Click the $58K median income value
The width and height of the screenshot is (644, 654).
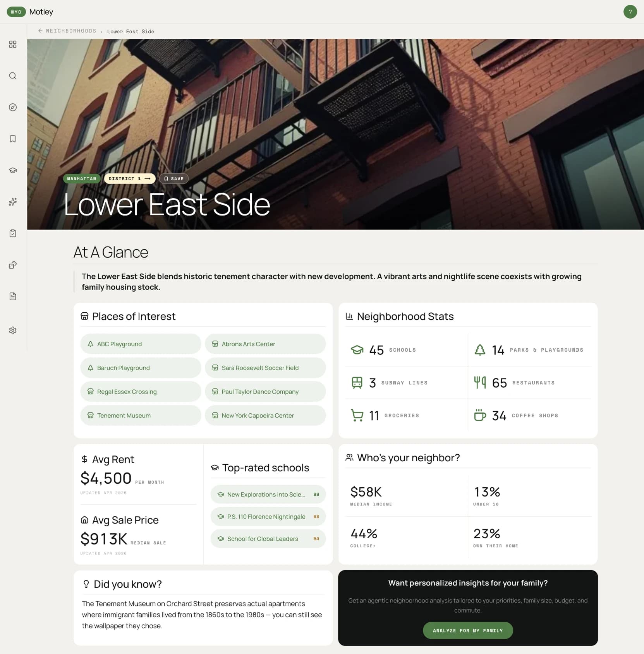coord(366,492)
